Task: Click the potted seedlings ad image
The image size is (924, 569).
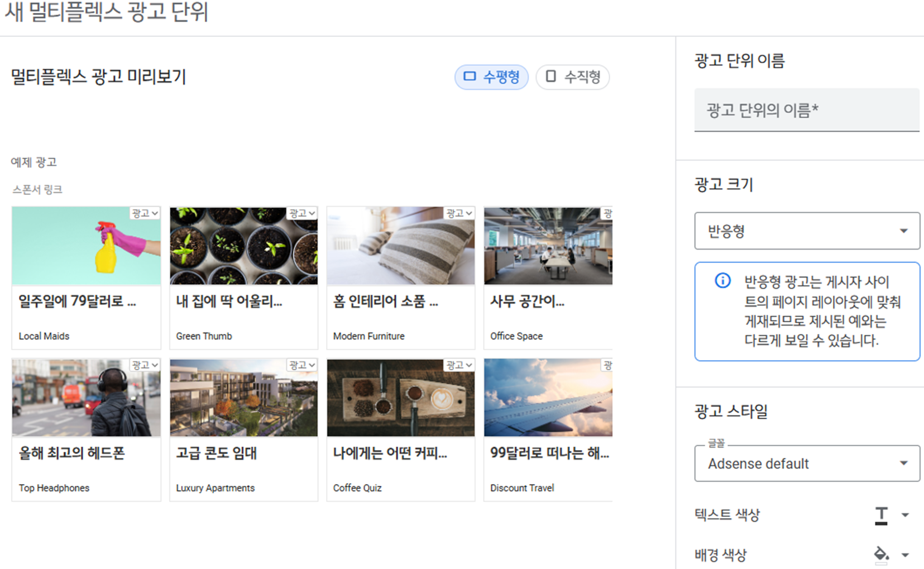Action: [243, 246]
